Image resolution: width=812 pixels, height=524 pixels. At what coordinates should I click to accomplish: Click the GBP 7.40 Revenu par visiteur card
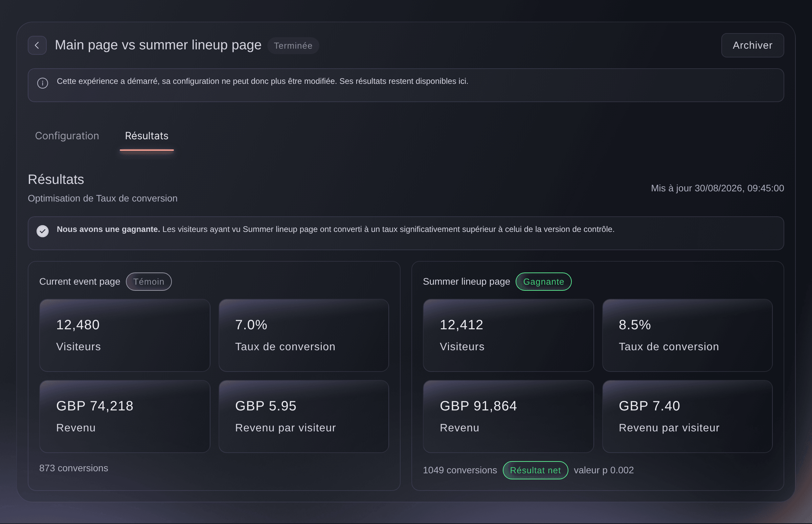tap(687, 416)
